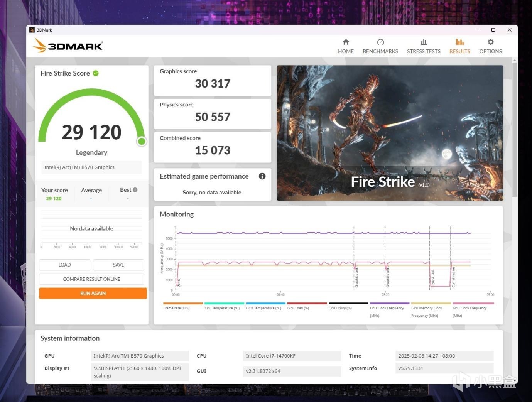This screenshot has width=532, height=402.
Task: Open the OPTIONS tab label
Action: 491,51
